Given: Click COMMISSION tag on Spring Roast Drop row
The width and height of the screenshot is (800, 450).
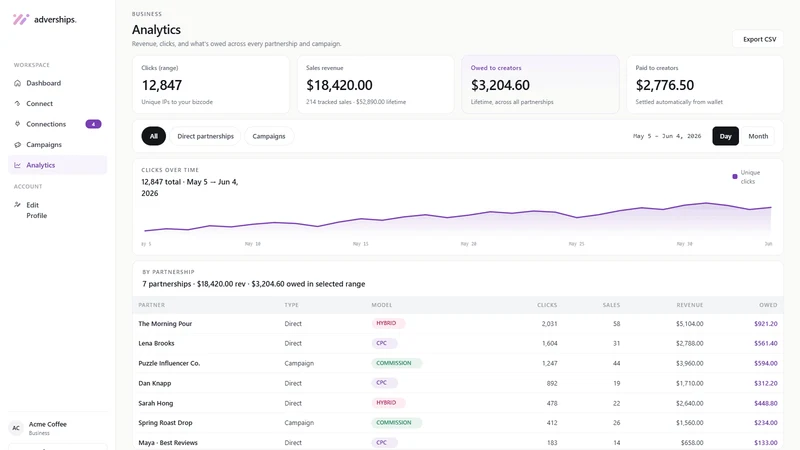Looking at the screenshot, I should coord(396,423).
